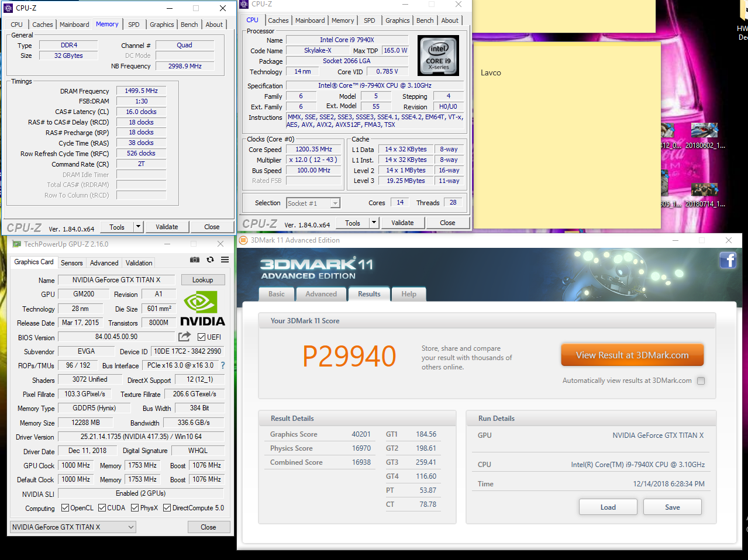
Task: Click the GT1 value 184.56
Action: pyautogui.click(x=426, y=434)
